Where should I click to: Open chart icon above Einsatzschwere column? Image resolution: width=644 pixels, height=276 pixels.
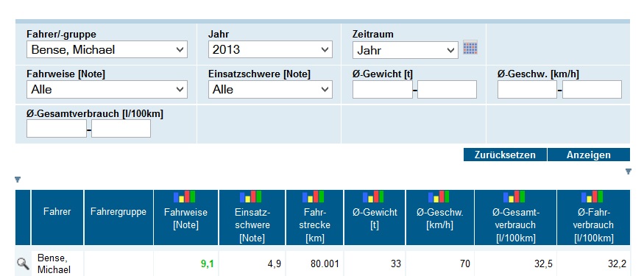250,197
